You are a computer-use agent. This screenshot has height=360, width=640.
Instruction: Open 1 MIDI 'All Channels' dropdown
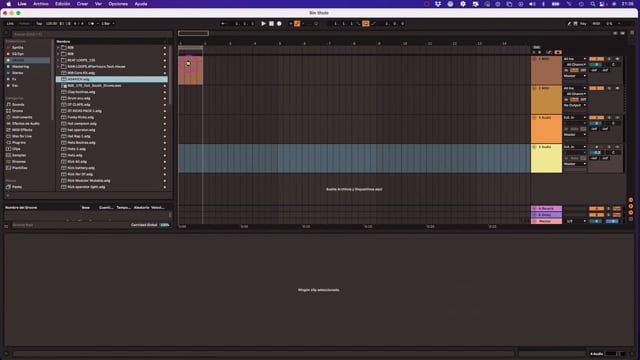pos(575,64)
